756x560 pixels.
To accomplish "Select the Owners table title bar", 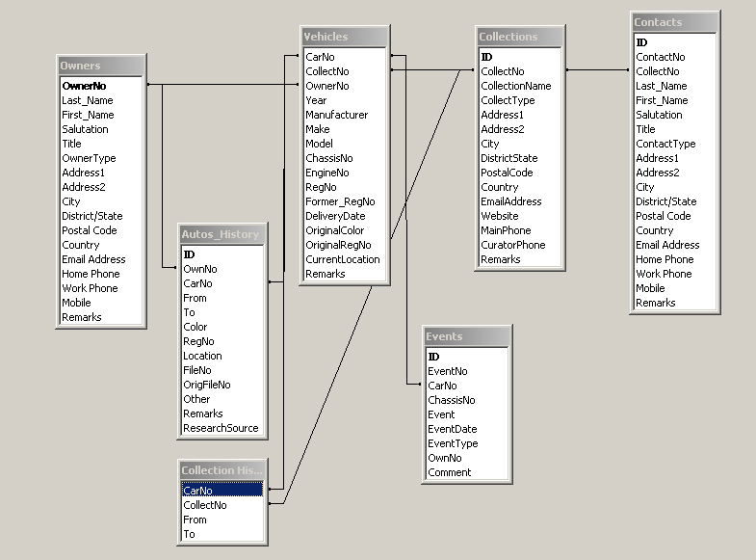I will click(x=100, y=66).
